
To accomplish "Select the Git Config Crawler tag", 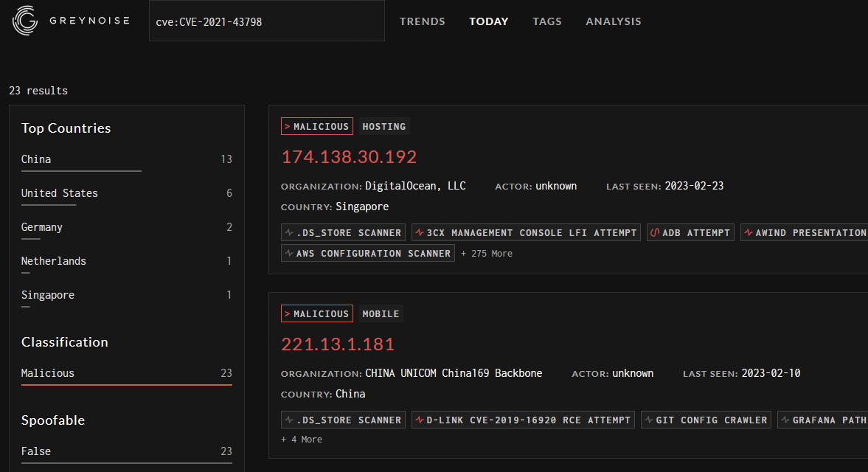I will [x=706, y=420].
